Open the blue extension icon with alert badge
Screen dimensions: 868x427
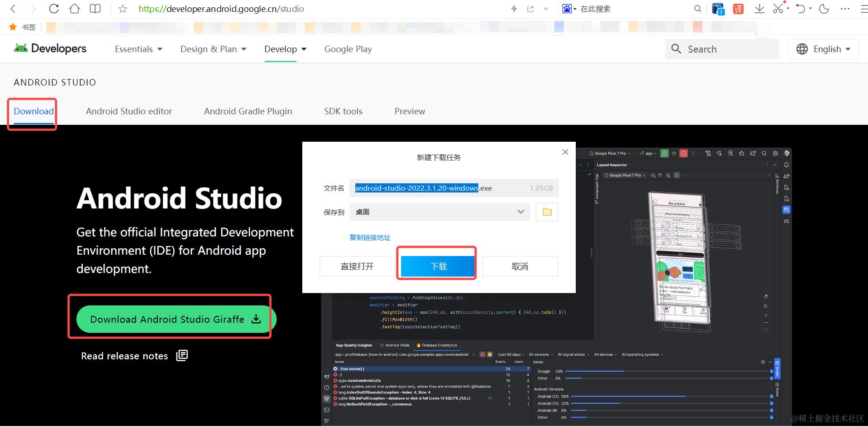pyautogui.click(x=718, y=9)
